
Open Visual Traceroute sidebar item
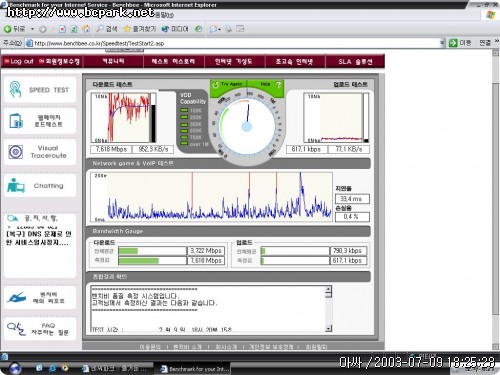pos(40,152)
